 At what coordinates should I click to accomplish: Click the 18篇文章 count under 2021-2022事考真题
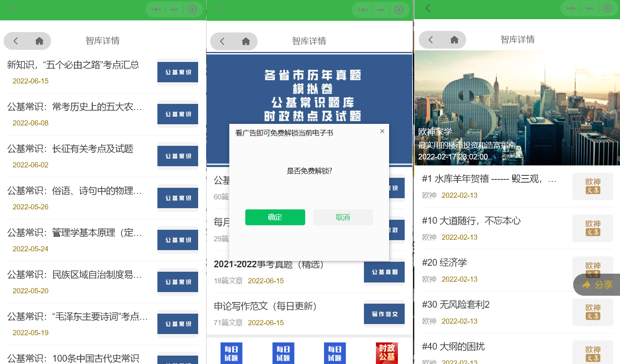coord(228,281)
